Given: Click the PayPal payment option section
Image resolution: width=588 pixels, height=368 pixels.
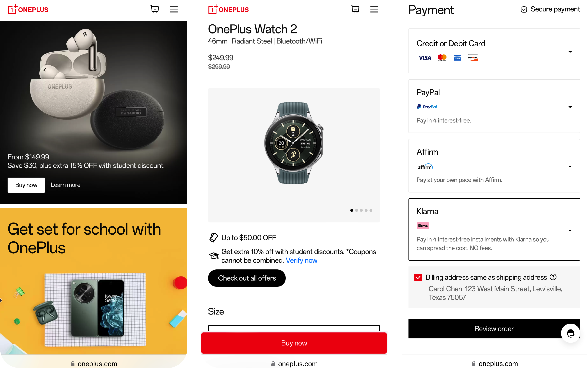Looking at the screenshot, I should coord(493,106).
